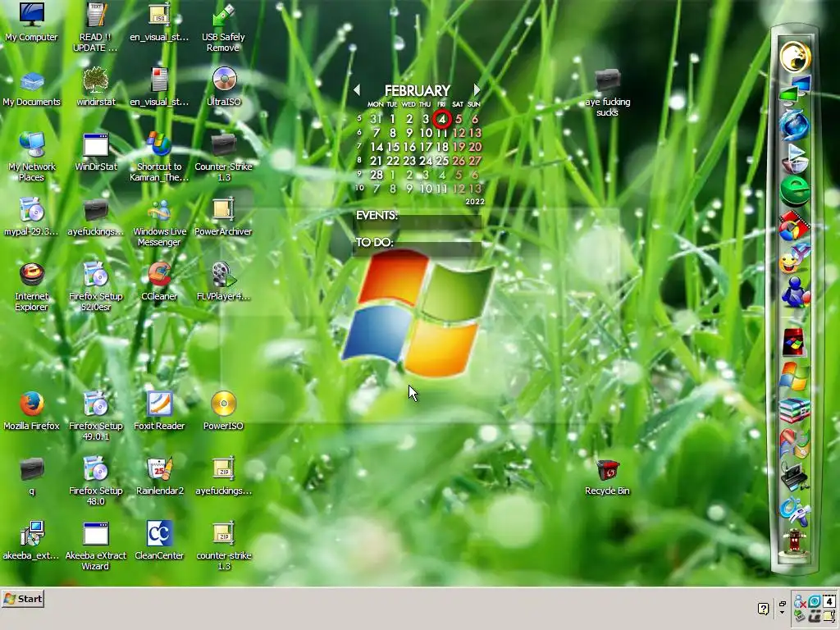
Task: Click the 2022 year label in the calendar
Action: click(475, 202)
